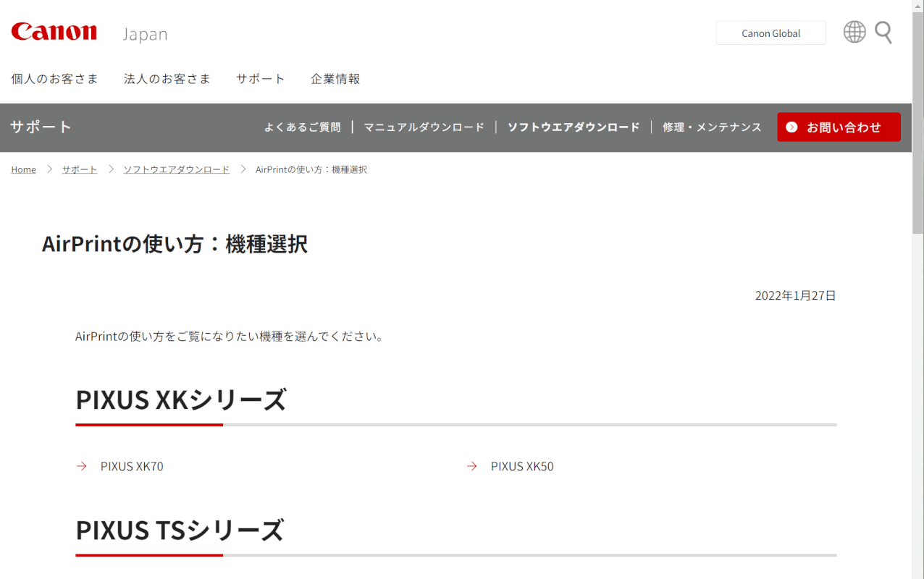Open the 個人のお客さま menu
Screen dimensions: 924x579
coord(55,79)
